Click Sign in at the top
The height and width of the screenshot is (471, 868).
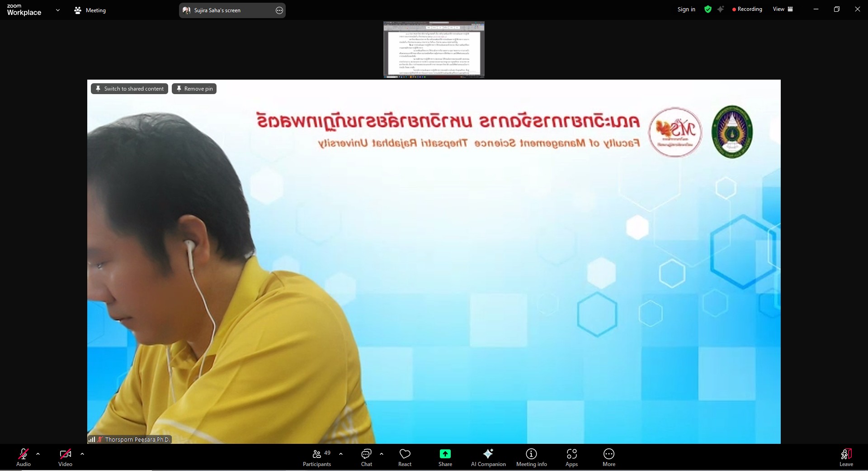click(x=686, y=9)
